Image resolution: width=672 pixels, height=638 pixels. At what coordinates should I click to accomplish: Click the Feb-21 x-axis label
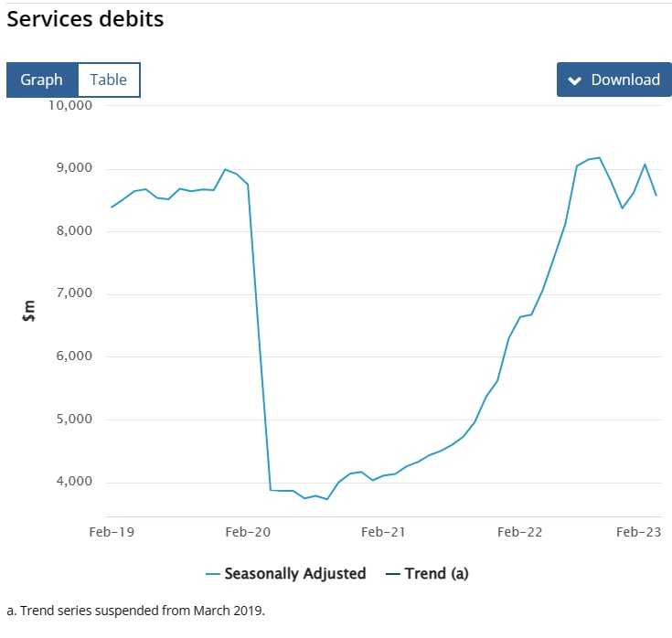pyautogui.click(x=383, y=532)
